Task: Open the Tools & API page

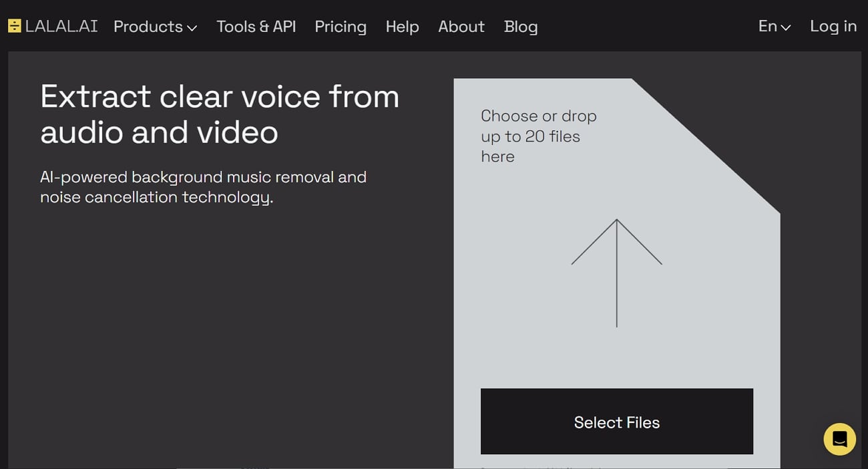Action: (256, 27)
